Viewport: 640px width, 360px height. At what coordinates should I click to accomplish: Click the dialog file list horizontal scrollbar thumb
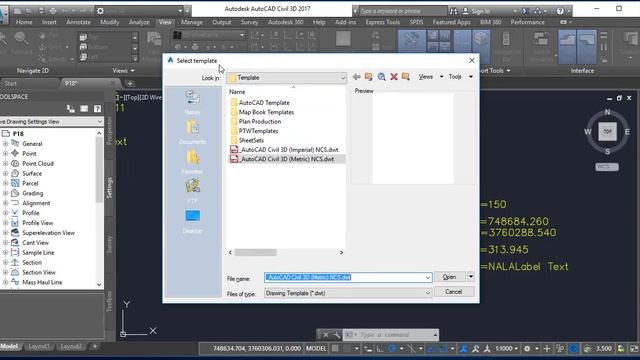click(256, 253)
